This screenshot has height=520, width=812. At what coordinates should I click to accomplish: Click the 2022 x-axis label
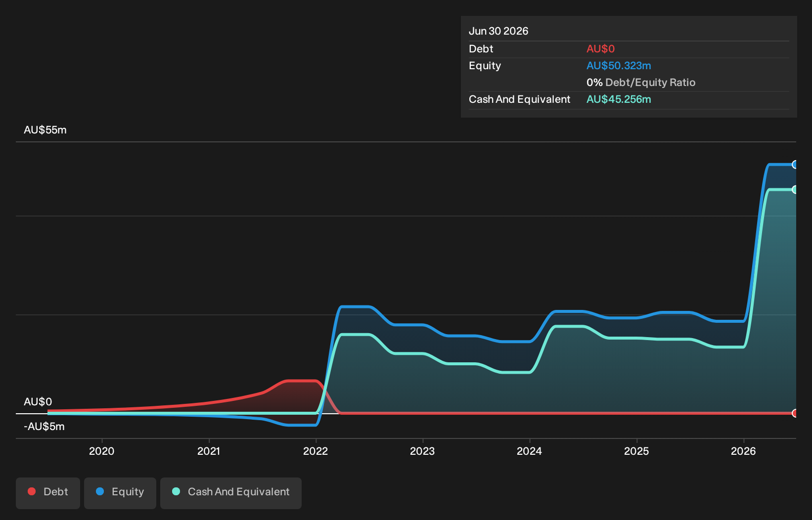click(316, 451)
